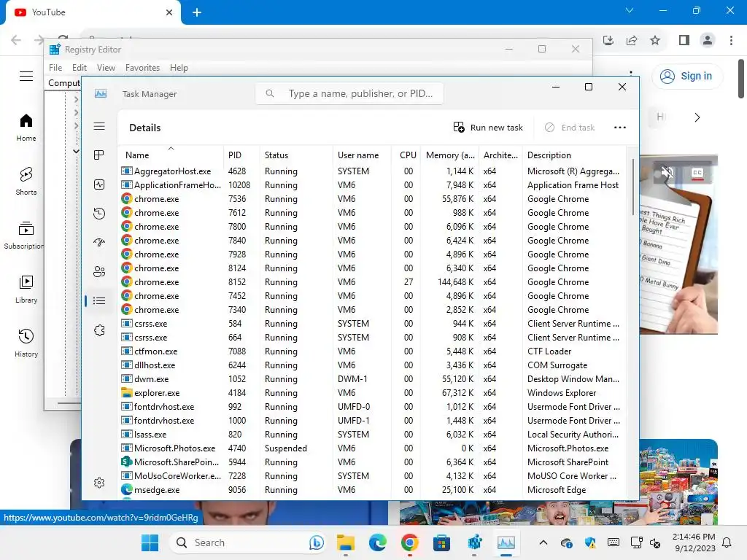The image size is (747, 560).
Task: Open Favorites menu in Registry Editor
Action: 142,68
